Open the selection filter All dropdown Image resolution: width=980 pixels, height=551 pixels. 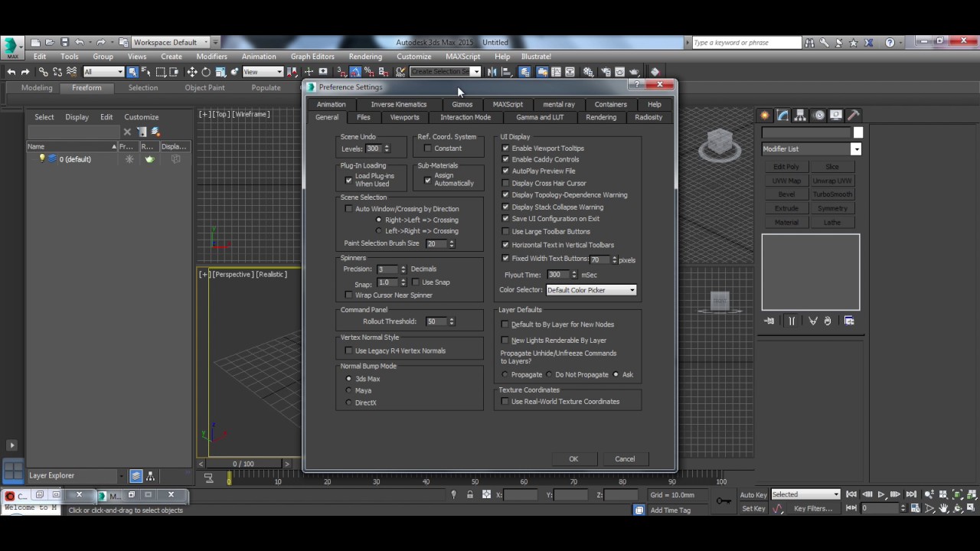pyautogui.click(x=103, y=72)
